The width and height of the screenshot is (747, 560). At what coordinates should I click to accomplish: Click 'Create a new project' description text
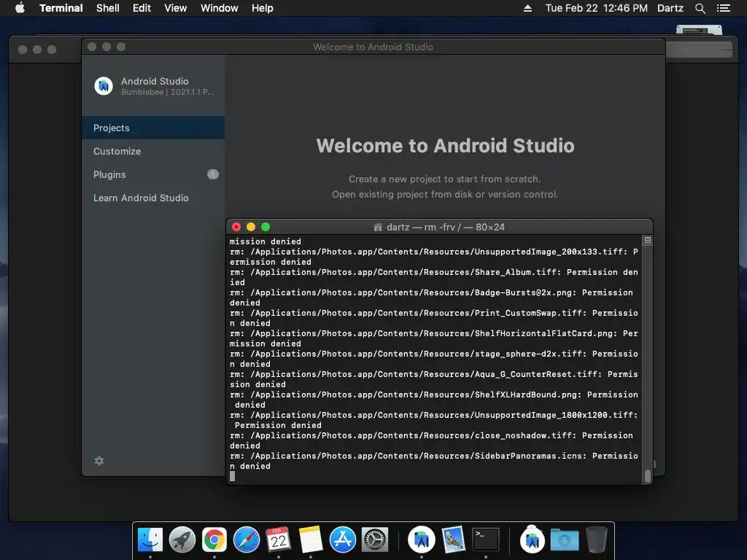444,179
